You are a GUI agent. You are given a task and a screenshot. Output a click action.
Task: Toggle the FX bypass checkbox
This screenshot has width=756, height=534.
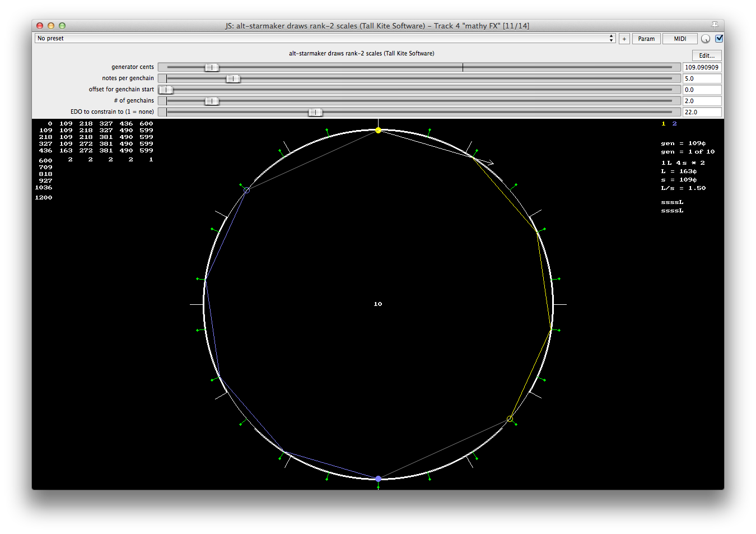(719, 39)
